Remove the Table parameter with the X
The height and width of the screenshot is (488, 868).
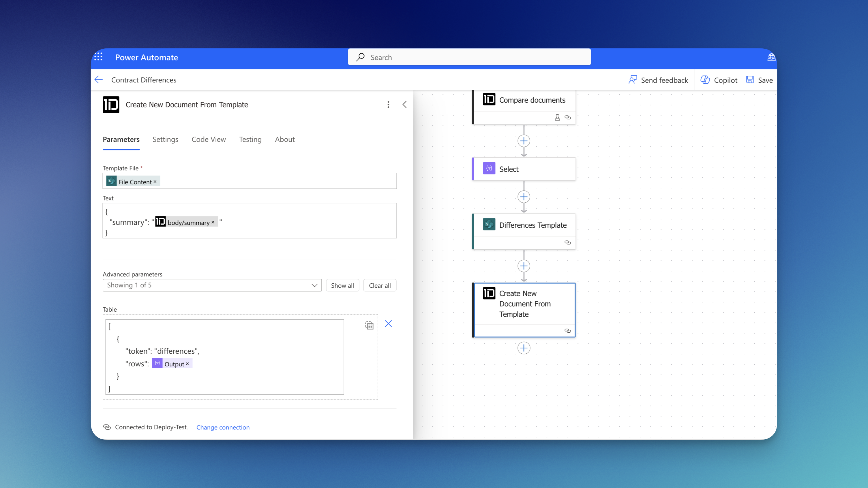point(388,324)
